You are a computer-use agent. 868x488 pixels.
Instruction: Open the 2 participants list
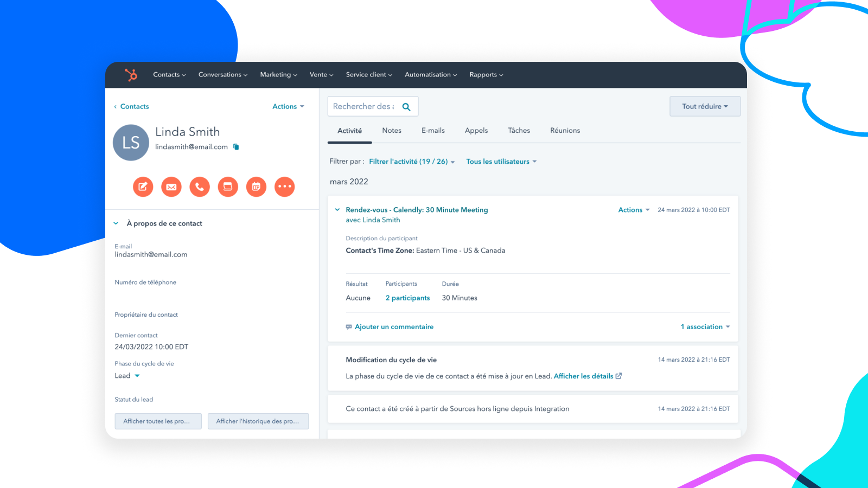[x=407, y=298]
